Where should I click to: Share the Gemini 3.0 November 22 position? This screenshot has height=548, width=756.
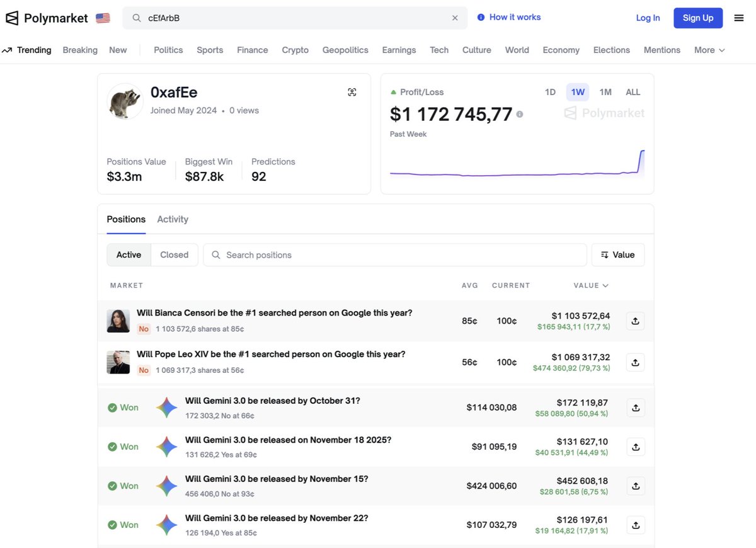click(x=635, y=525)
